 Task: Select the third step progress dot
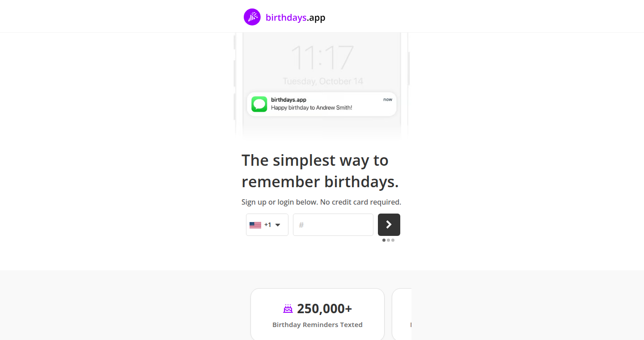click(x=393, y=240)
